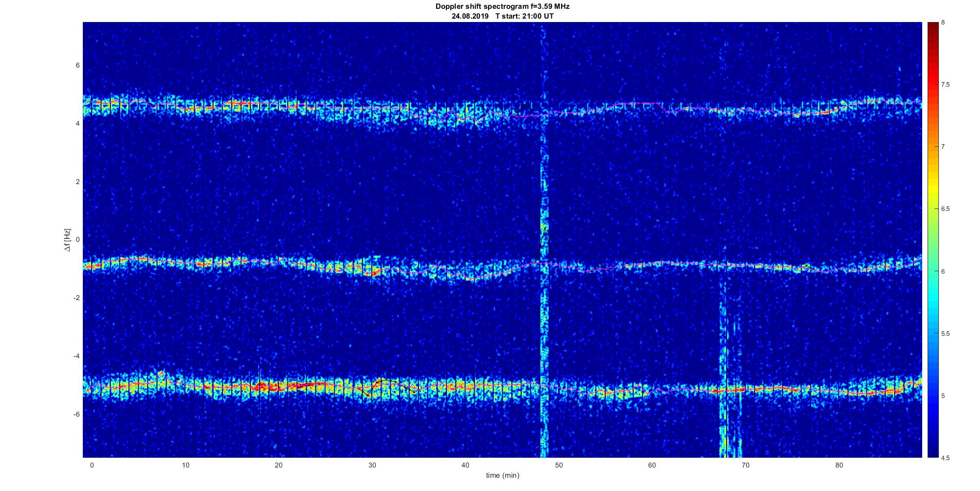980x491 pixels.
Task: Click y-axis tick label '4'
Action: click(77, 124)
